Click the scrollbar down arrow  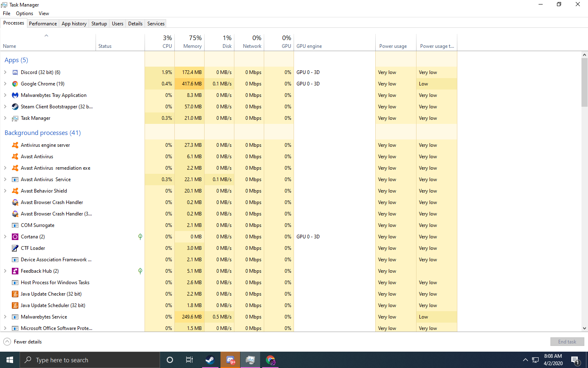click(584, 328)
